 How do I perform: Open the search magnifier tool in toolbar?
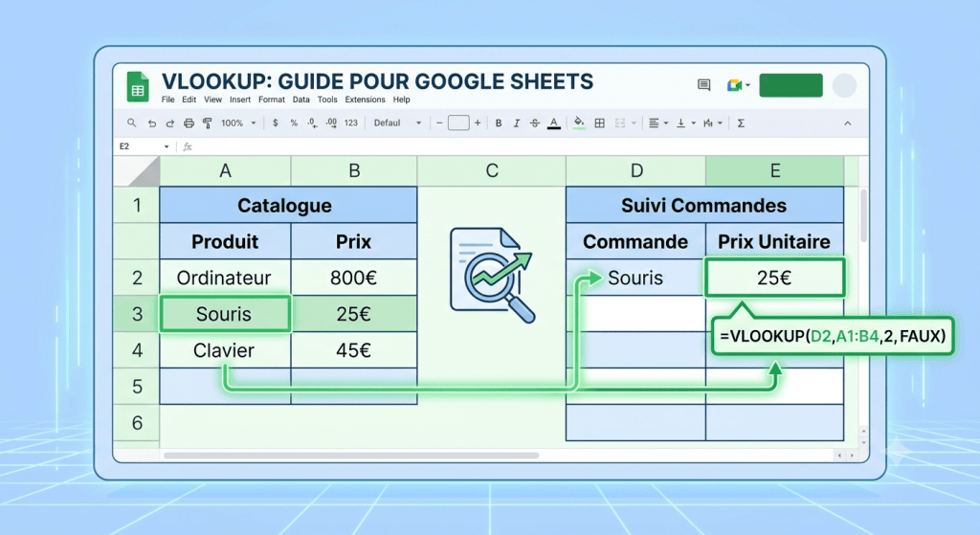132,123
